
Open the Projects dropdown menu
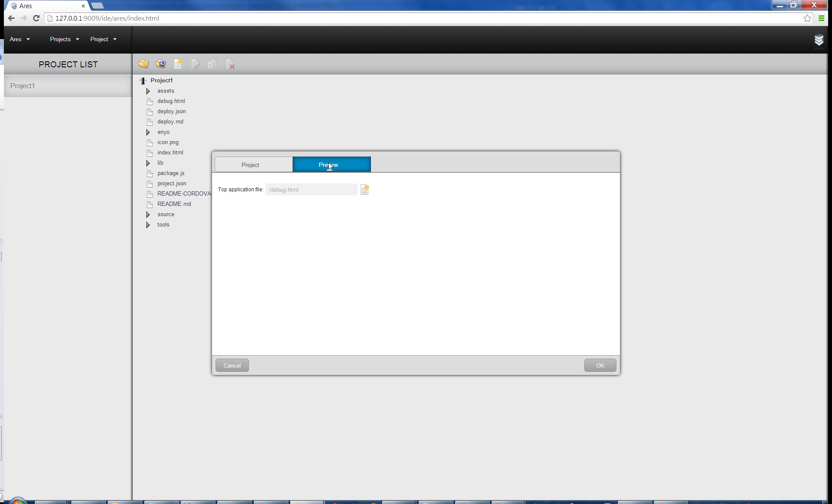pyautogui.click(x=64, y=39)
